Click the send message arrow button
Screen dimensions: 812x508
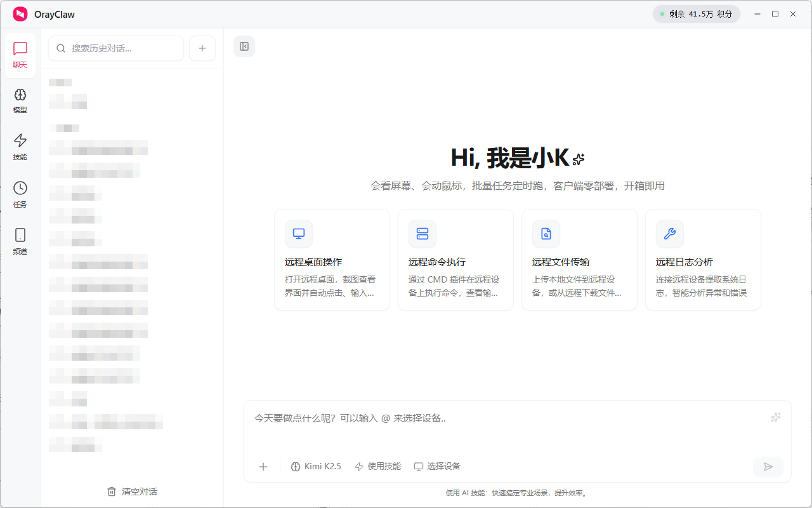pos(768,467)
